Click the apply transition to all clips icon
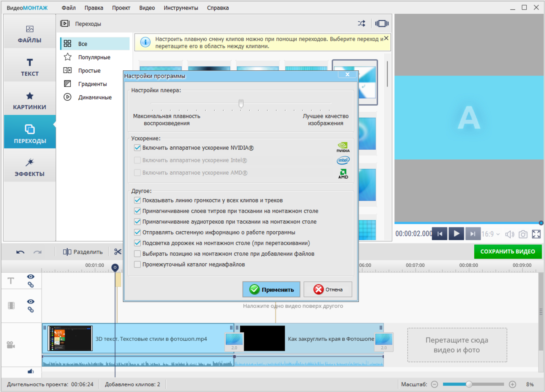This screenshot has height=392, width=545. pyautogui.click(x=382, y=23)
